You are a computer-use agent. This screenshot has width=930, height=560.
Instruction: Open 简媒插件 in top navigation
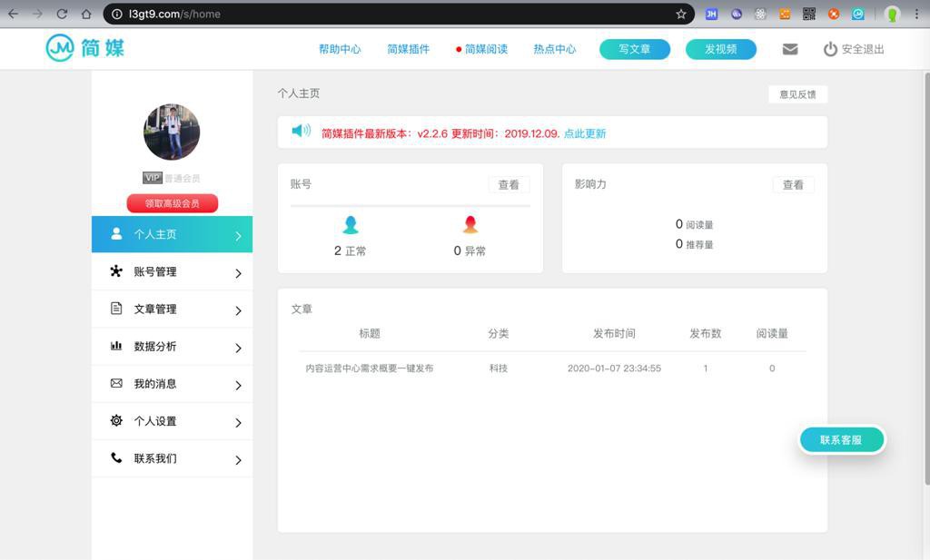(408, 49)
